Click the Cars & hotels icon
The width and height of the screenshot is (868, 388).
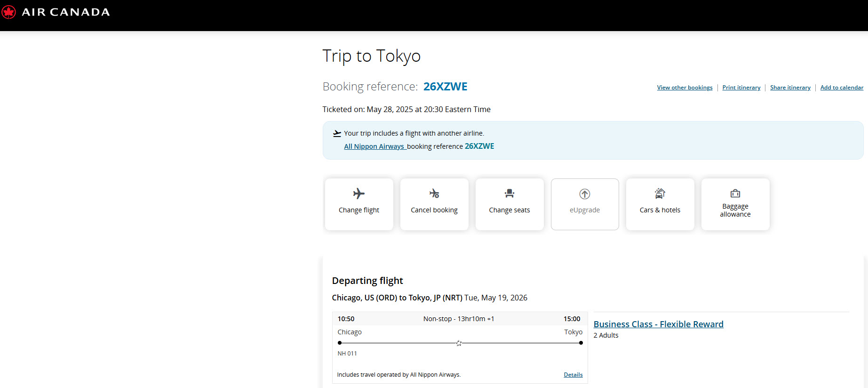point(660,194)
